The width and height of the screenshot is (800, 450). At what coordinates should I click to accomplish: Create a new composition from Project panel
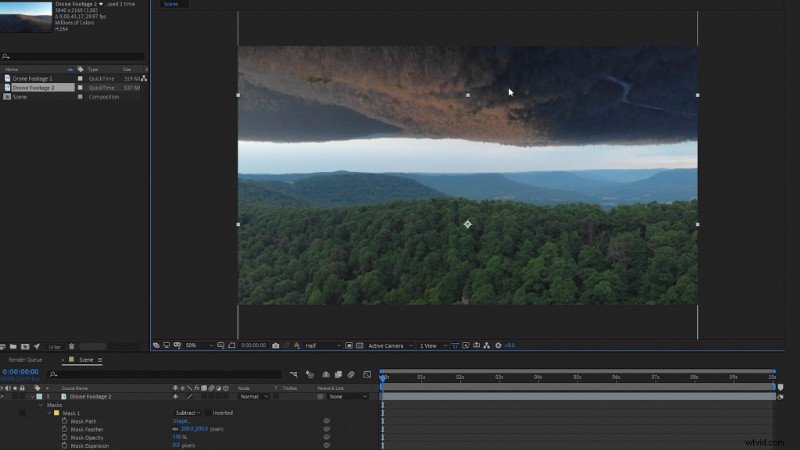pos(24,346)
